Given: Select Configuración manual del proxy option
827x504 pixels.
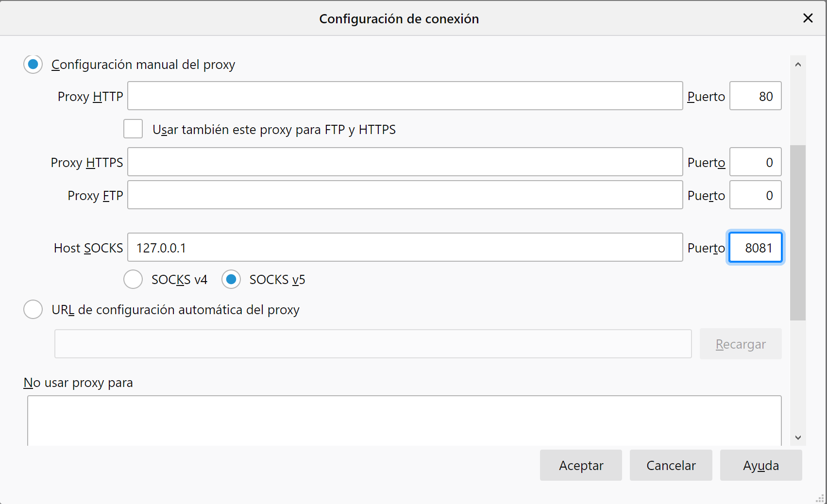Looking at the screenshot, I should click(x=33, y=65).
